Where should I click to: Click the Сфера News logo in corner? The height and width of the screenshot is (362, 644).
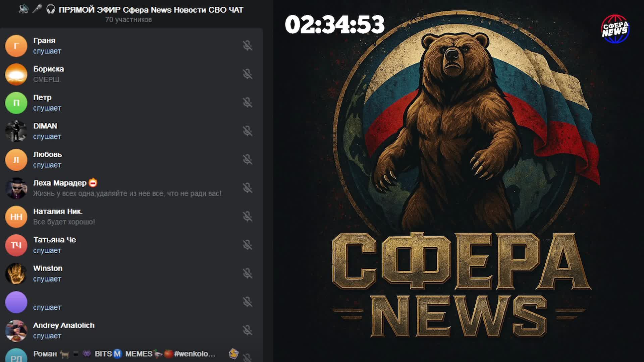615,29
